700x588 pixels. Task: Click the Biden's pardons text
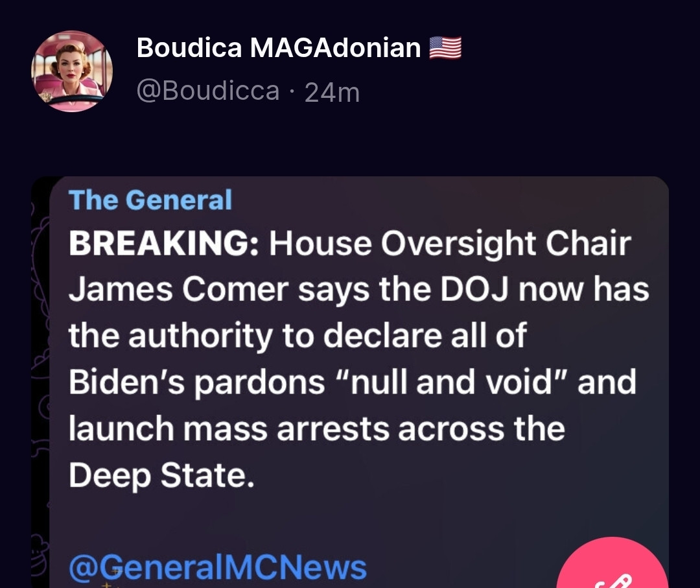point(196,382)
